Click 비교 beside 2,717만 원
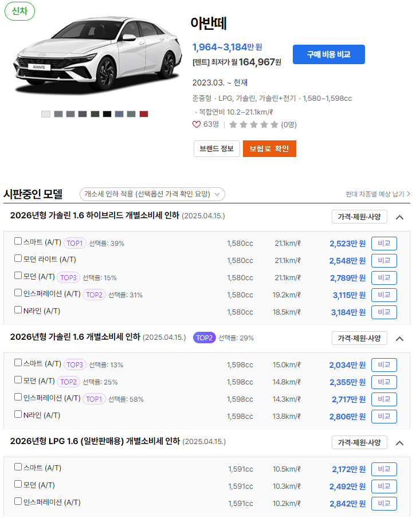Image resolution: width=420 pixels, height=518 pixels. coord(384,399)
